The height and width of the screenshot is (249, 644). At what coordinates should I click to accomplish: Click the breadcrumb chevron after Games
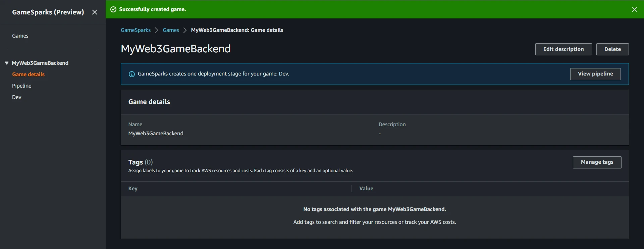tap(185, 30)
